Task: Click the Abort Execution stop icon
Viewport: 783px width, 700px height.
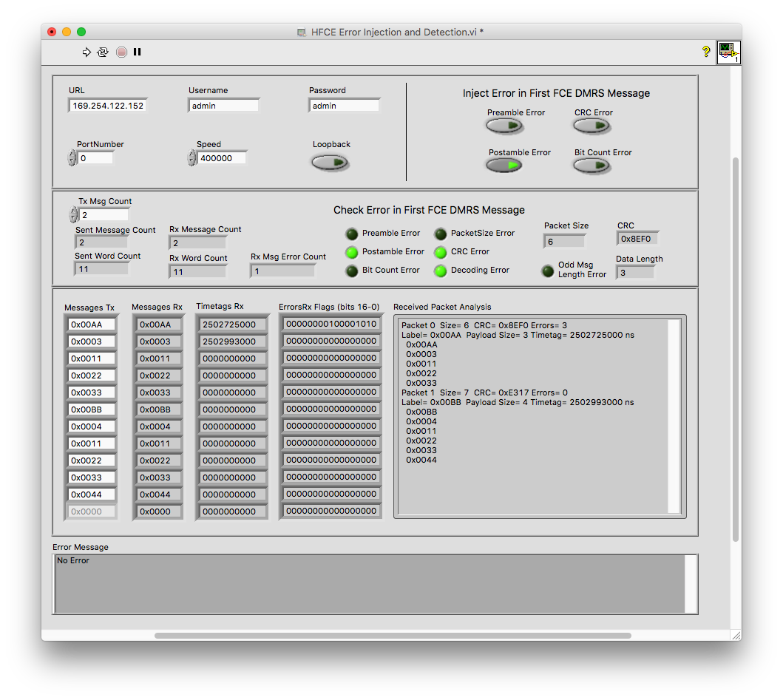Action: pyautogui.click(x=121, y=52)
